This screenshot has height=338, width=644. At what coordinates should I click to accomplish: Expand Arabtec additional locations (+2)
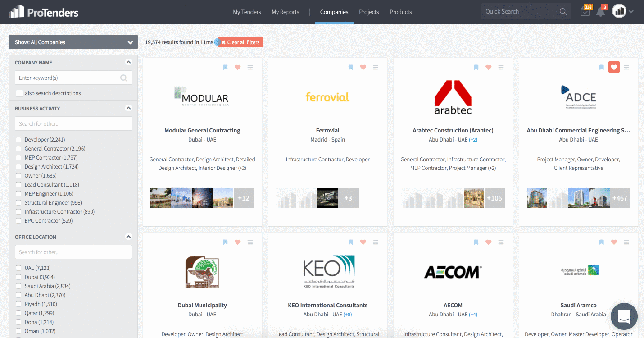(x=473, y=140)
